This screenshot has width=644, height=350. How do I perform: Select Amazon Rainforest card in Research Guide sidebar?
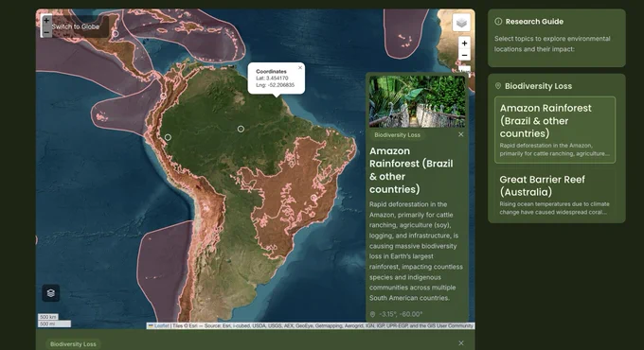click(x=555, y=130)
